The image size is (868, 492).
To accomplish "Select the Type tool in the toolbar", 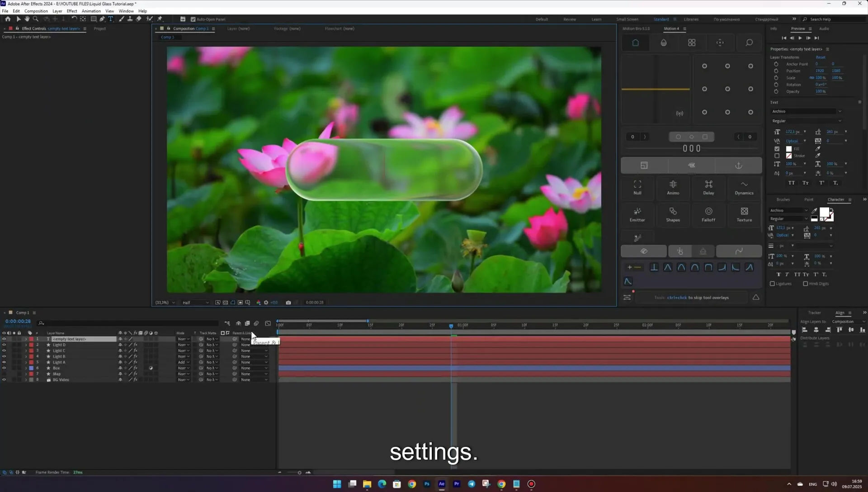I will (111, 19).
